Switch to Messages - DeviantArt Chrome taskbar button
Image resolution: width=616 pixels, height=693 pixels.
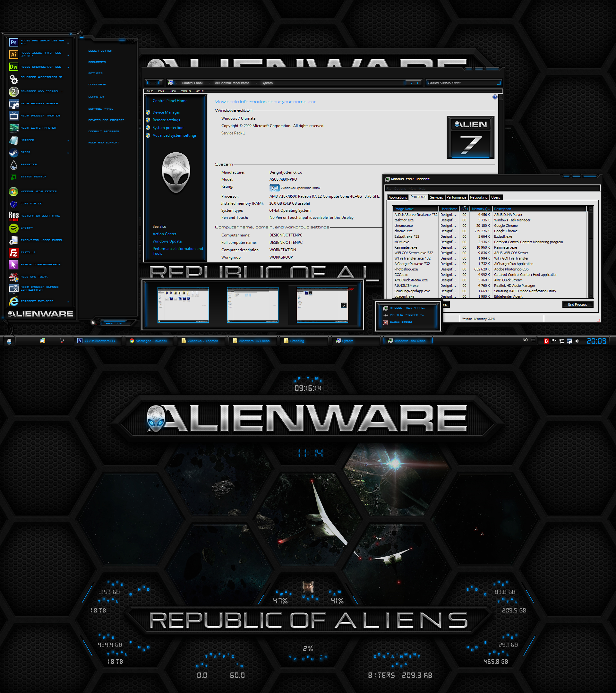[x=150, y=341]
